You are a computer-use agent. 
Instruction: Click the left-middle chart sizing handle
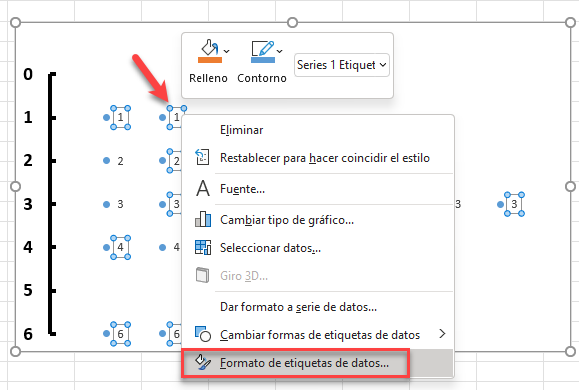(16, 187)
